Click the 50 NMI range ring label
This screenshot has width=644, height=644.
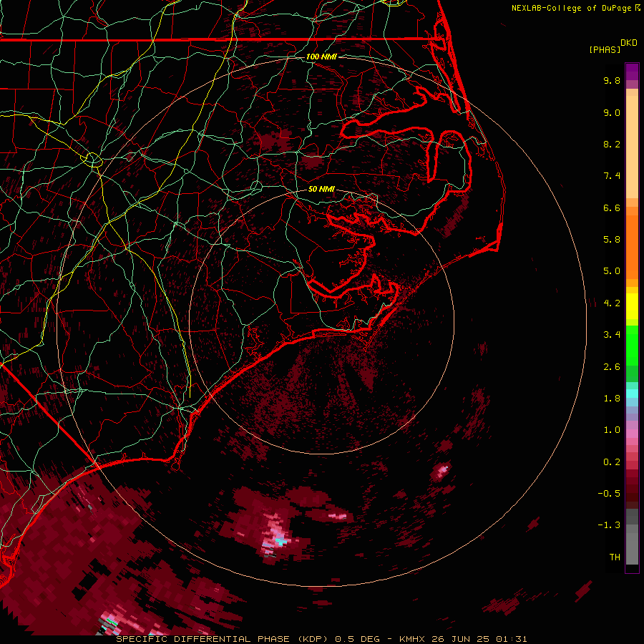coord(321,189)
